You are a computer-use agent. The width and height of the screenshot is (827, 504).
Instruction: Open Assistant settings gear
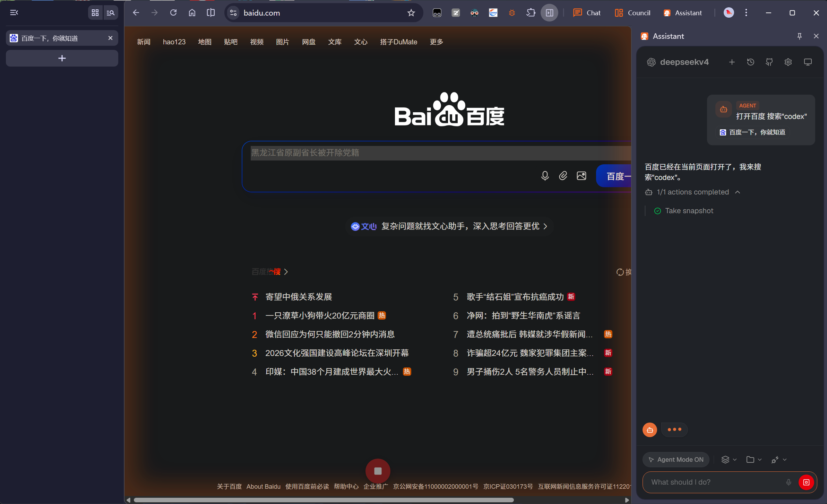[x=788, y=62]
